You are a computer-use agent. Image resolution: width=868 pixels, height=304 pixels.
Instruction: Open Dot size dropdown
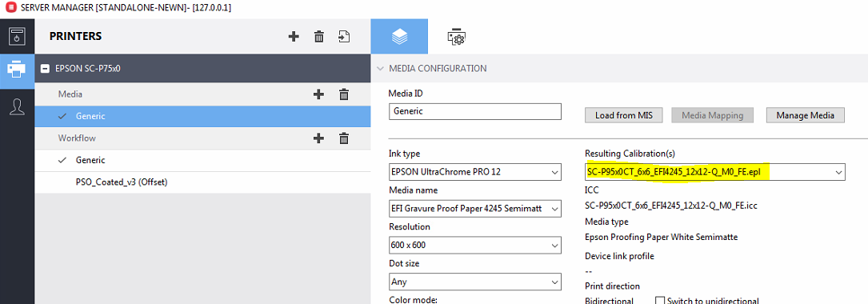tap(475, 282)
